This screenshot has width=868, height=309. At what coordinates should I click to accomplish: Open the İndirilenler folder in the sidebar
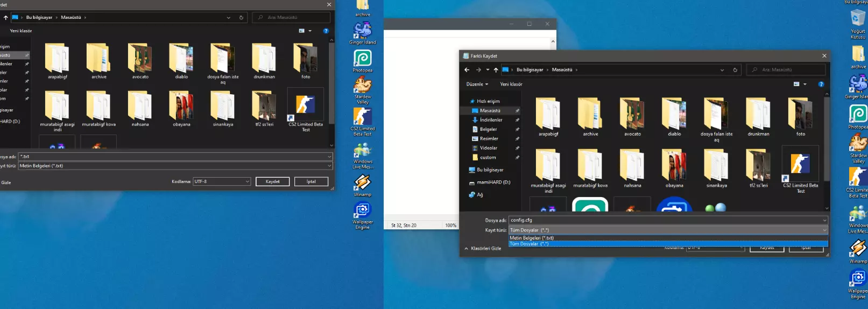tap(491, 120)
